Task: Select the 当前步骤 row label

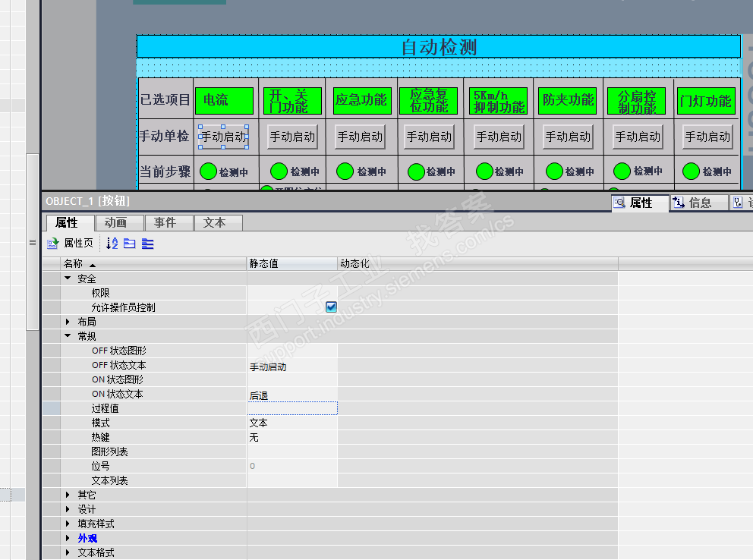Action: tap(165, 171)
